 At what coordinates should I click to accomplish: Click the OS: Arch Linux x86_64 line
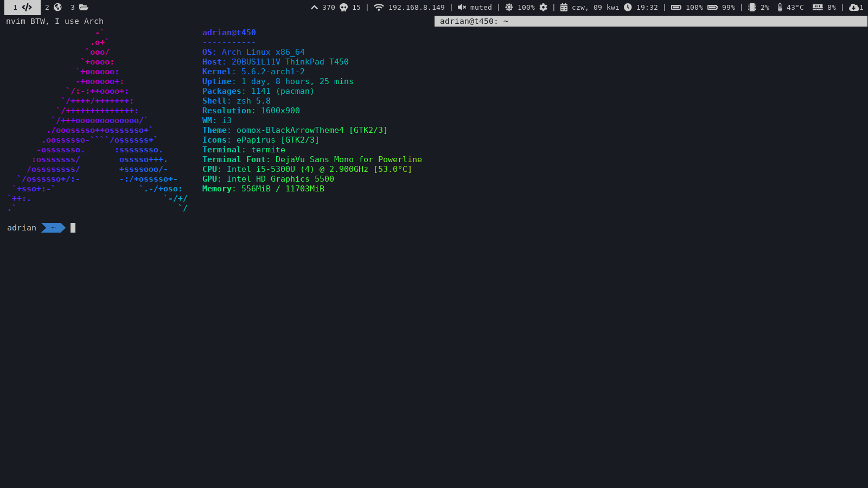pos(253,52)
